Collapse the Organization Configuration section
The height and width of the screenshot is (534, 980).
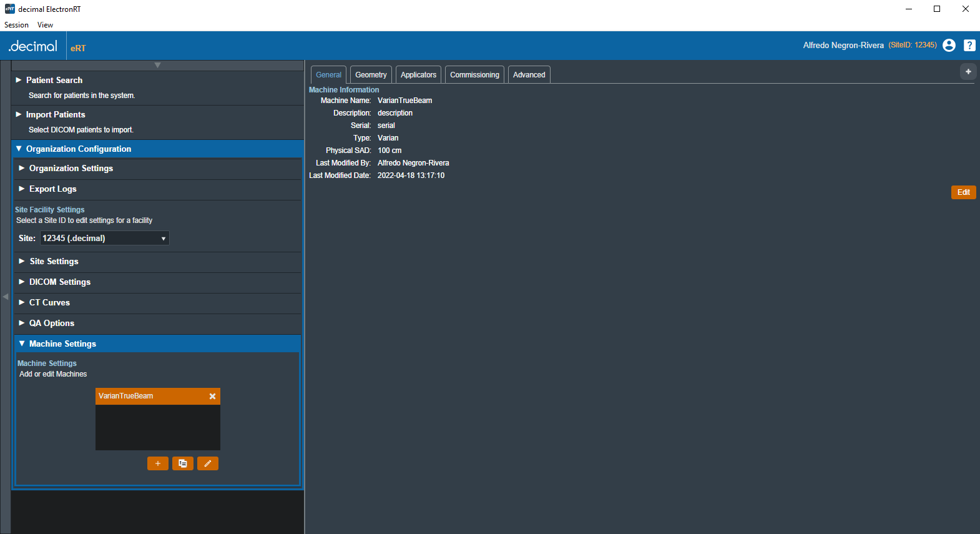(79, 149)
